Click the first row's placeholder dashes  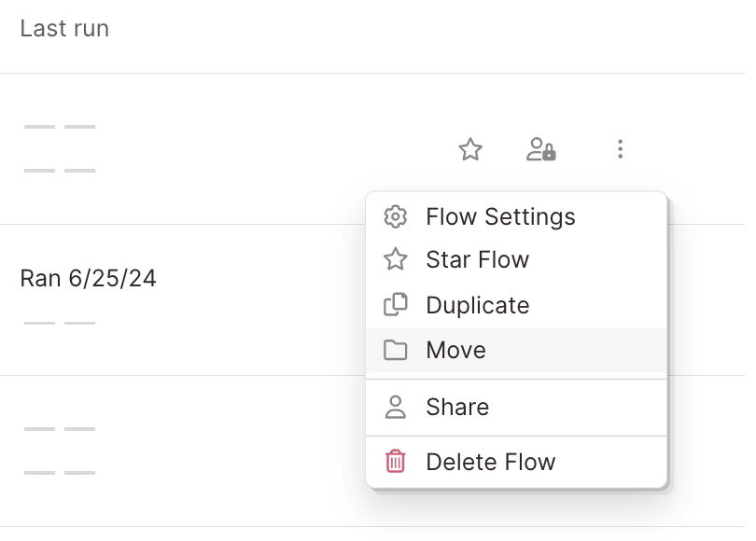click(60, 149)
